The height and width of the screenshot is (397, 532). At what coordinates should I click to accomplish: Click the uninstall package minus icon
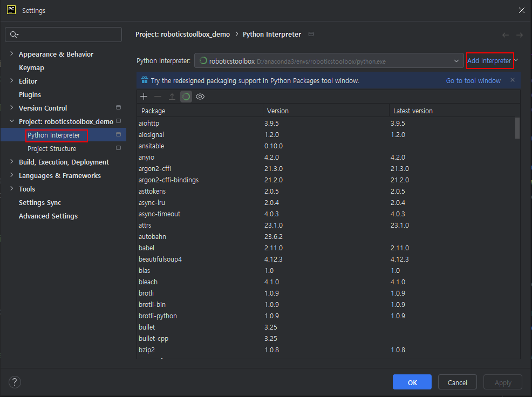point(158,97)
